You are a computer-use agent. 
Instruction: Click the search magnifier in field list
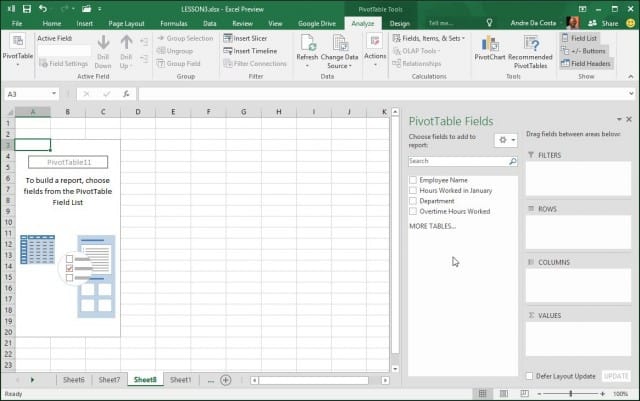click(513, 161)
